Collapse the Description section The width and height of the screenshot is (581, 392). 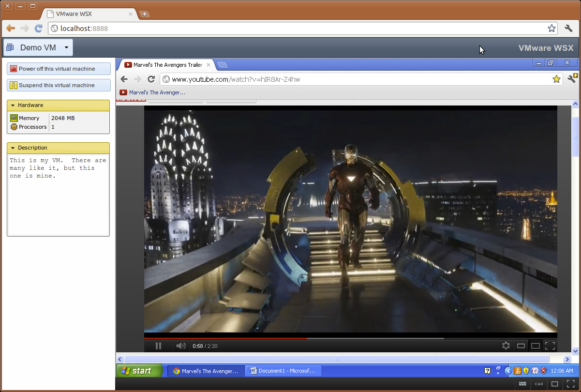(x=14, y=148)
